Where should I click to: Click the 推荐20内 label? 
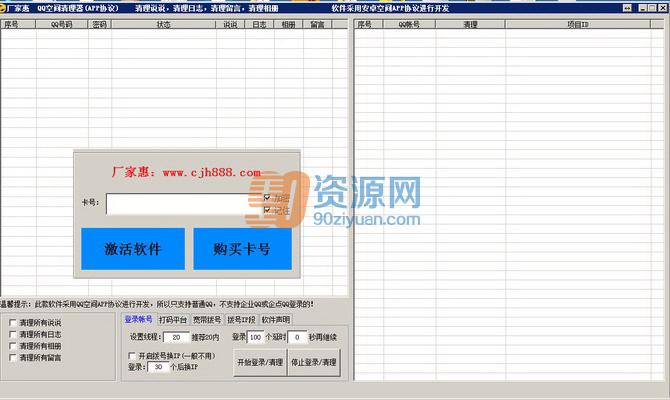pyautogui.click(x=206, y=337)
